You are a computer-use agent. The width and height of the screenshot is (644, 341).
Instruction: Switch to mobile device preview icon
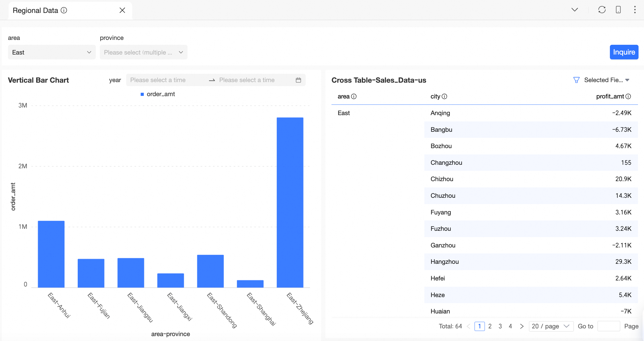point(618,10)
